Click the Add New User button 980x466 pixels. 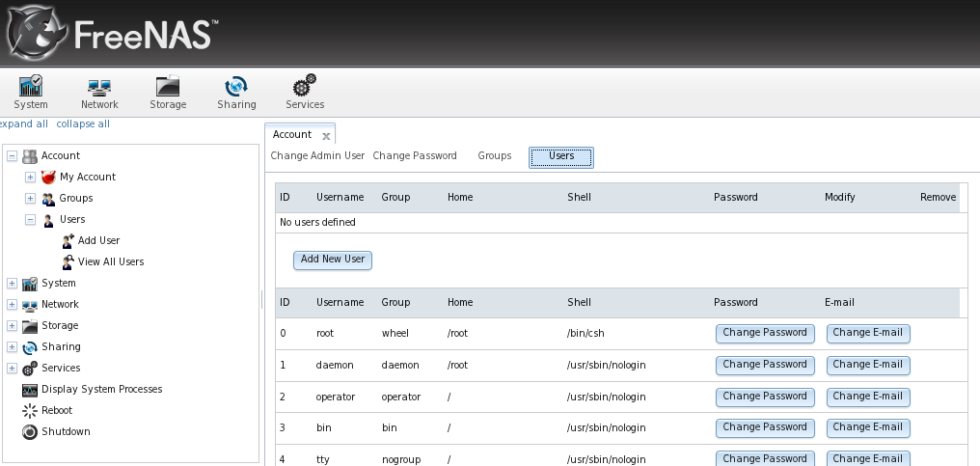tap(333, 260)
